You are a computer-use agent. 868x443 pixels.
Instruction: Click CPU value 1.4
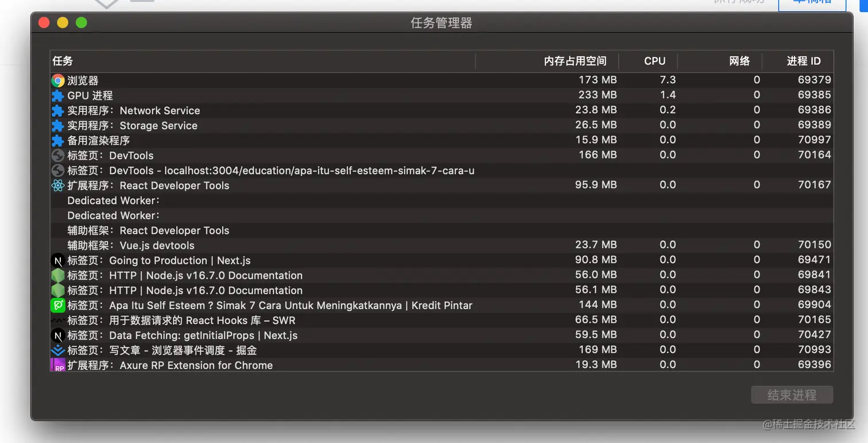pos(668,95)
